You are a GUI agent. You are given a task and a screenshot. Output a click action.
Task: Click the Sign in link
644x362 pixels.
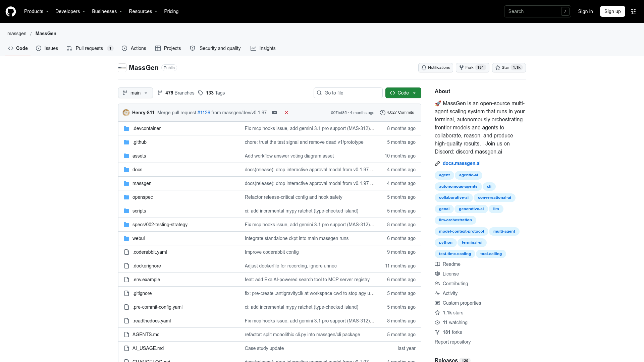pyautogui.click(x=585, y=11)
